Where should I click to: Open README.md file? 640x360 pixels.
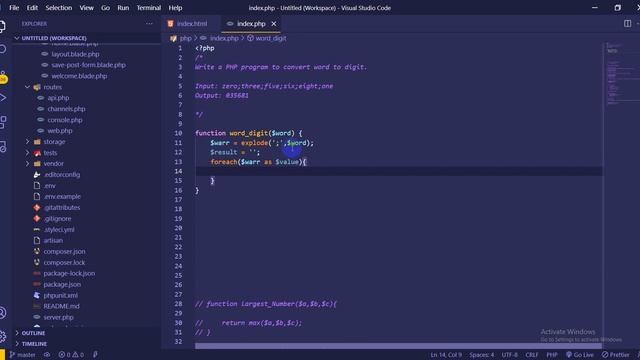61,306
